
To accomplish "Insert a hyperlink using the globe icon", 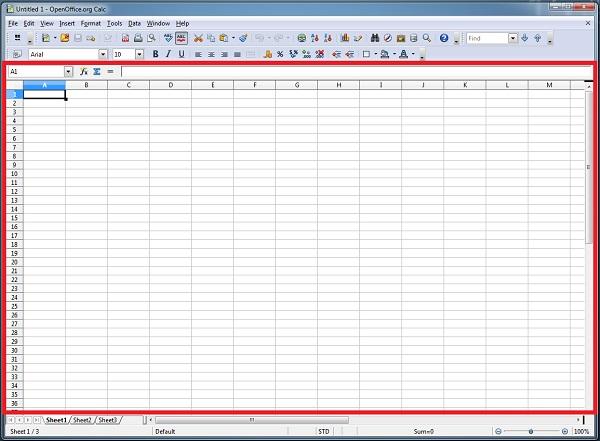I will point(302,38).
